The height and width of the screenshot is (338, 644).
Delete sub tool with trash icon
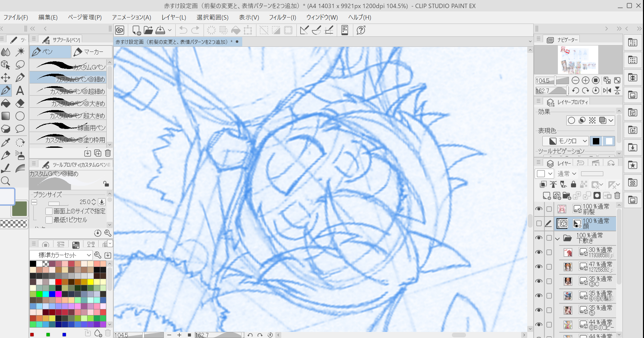108,153
